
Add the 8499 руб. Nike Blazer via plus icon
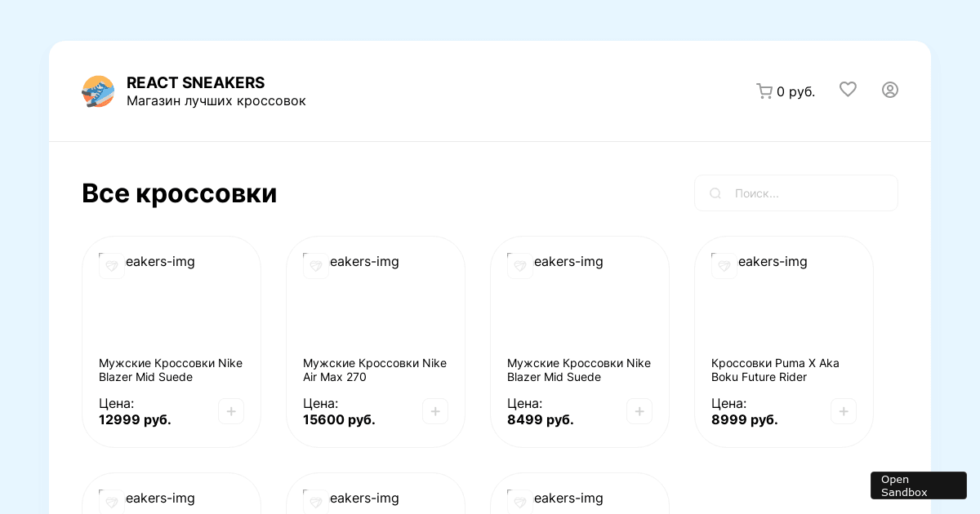click(639, 411)
